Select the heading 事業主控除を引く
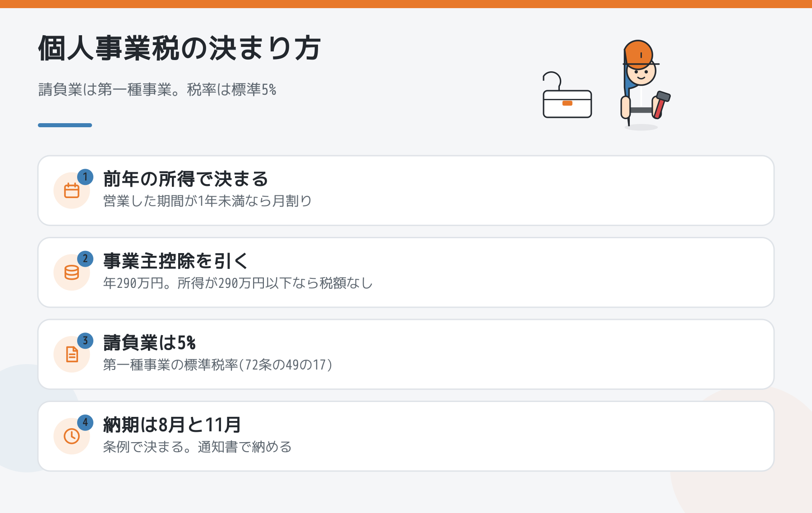The height and width of the screenshot is (513, 812). [176, 261]
